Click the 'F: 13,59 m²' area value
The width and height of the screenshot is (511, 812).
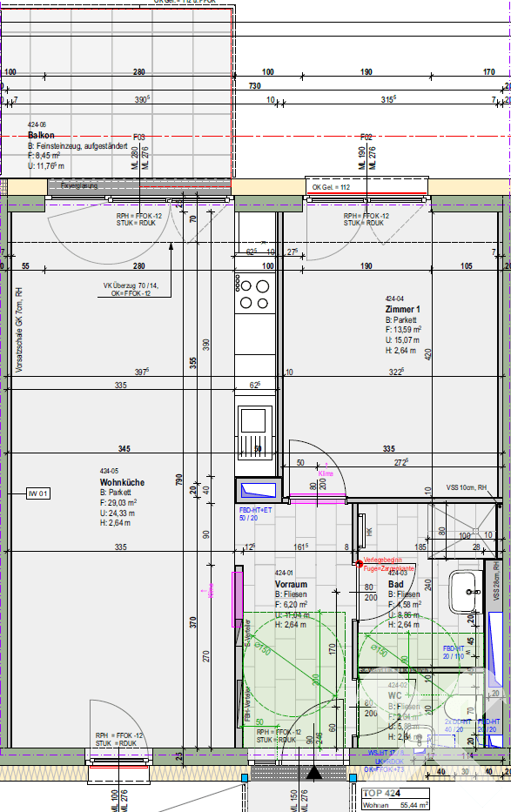(403, 330)
